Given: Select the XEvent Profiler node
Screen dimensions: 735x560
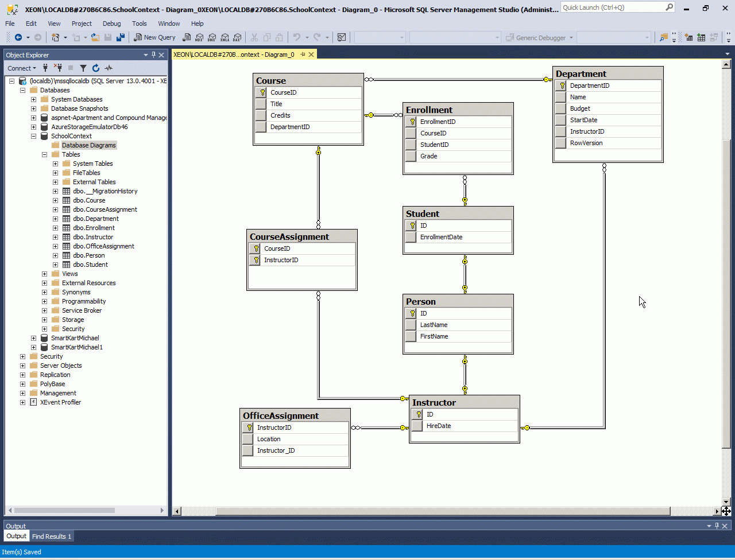Looking at the screenshot, I should [x=60, y=402].
